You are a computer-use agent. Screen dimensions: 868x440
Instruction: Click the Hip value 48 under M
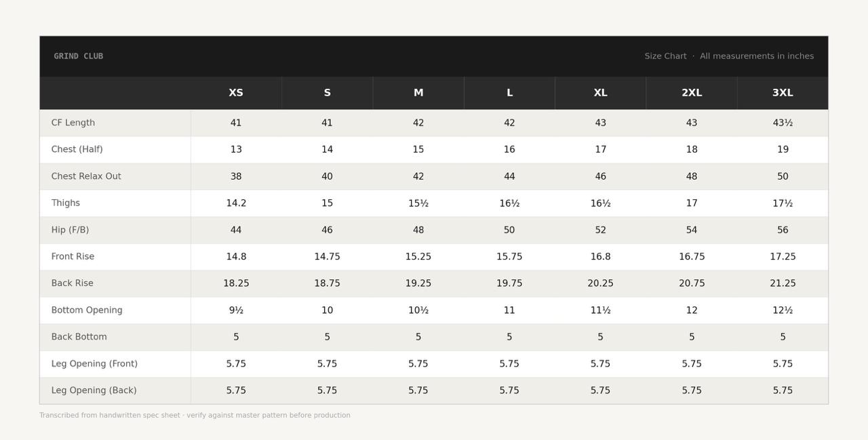point(418,230)
